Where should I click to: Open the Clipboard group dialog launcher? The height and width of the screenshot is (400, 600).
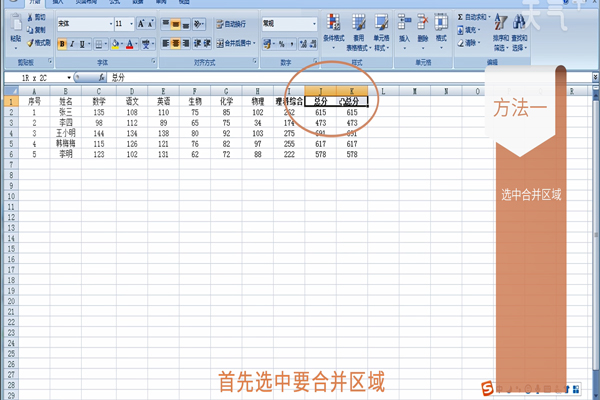tap(50, 61)
